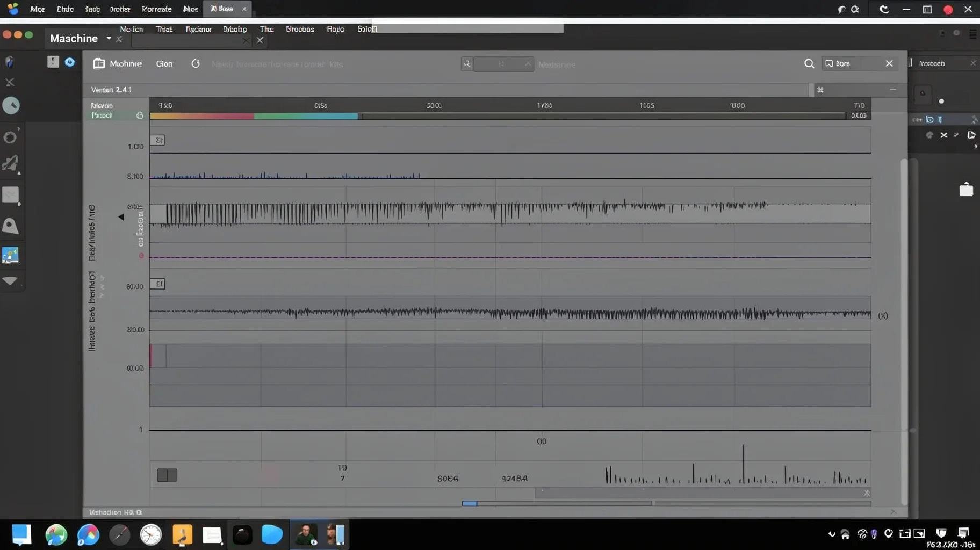Click the blue circular icon under Maschine title
Viewport: 980px width, 550px height.
coord(70,62)
